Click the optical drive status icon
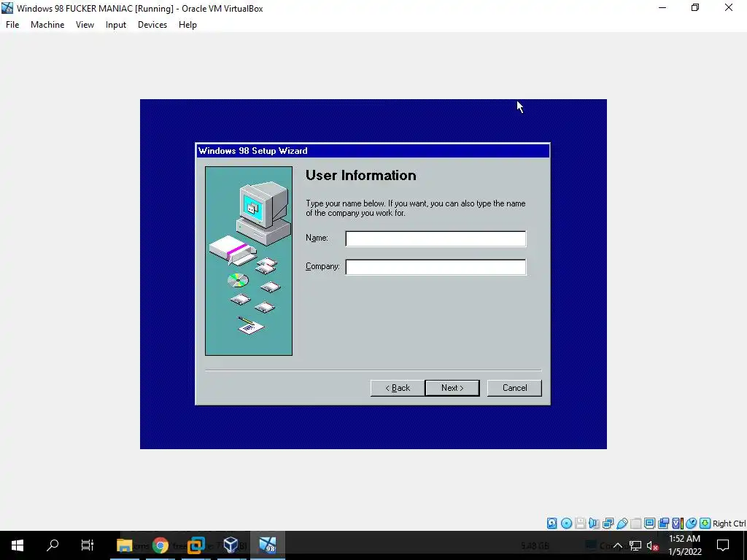This screenshot has height=560, width=747. click(566, 524)
